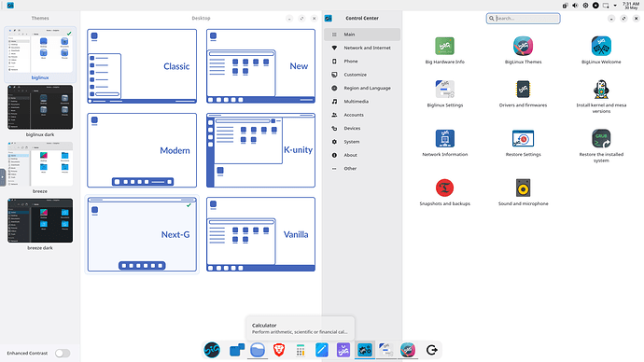Select the New desktop layout
Screen dimensions: 644x362
260,66
